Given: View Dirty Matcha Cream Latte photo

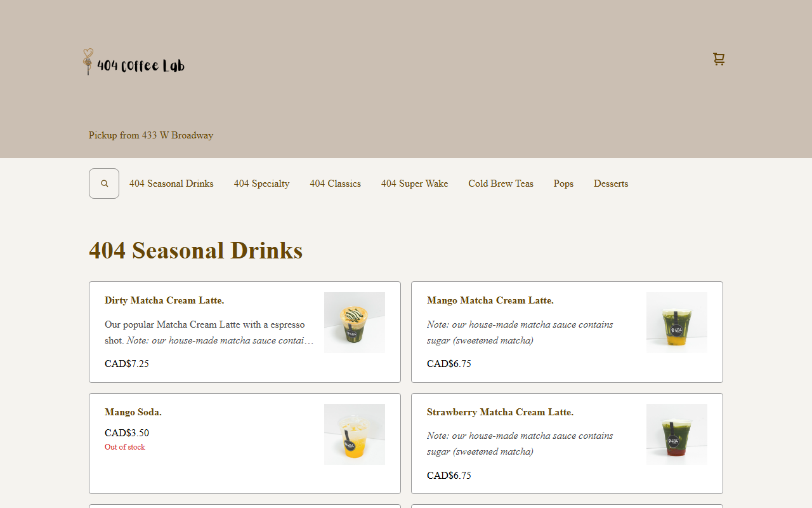Looking at the screenshot, I should 355,323.
